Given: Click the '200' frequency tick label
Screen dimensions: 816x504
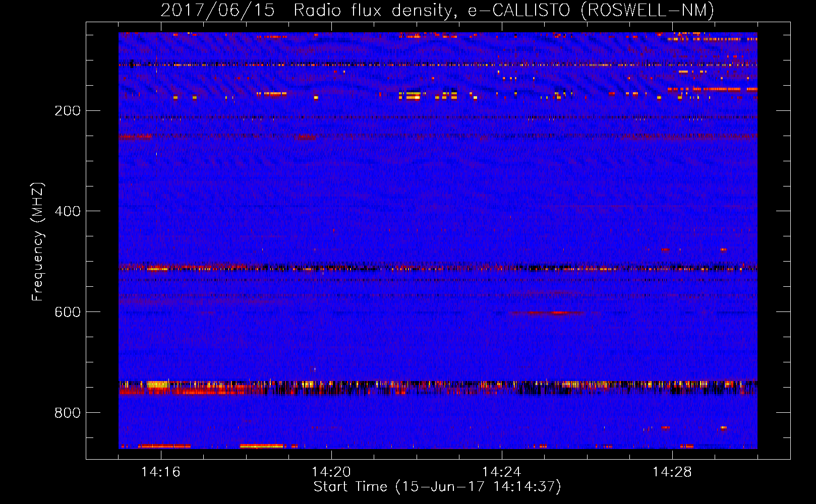Looking at the screenshot, I should click(x=68, y=111).
